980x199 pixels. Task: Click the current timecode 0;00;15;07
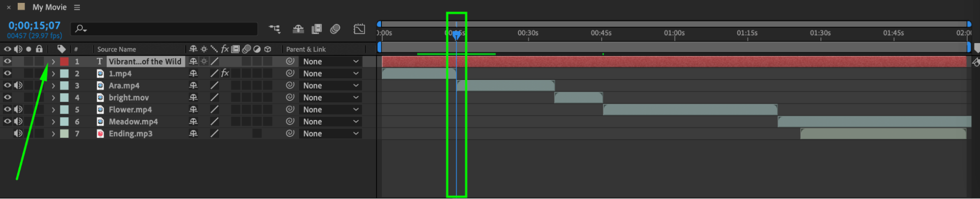tap(34, 25)
